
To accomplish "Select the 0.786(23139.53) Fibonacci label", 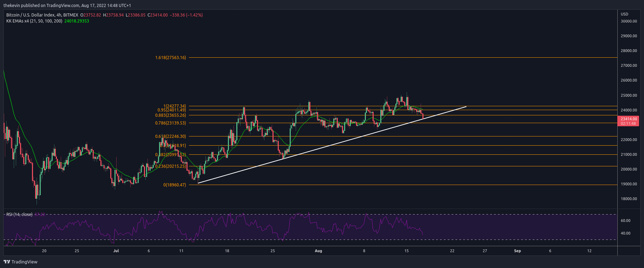I will (171, 123).
